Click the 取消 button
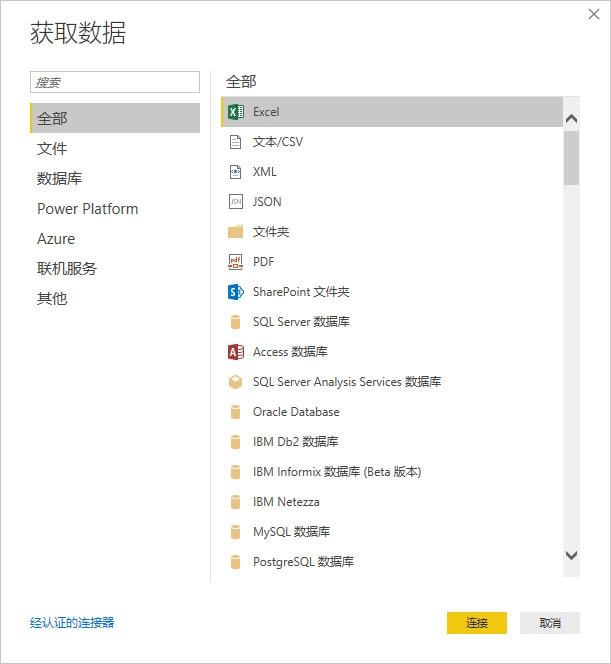This screenshot has height=664, width=611. (550, 623)
